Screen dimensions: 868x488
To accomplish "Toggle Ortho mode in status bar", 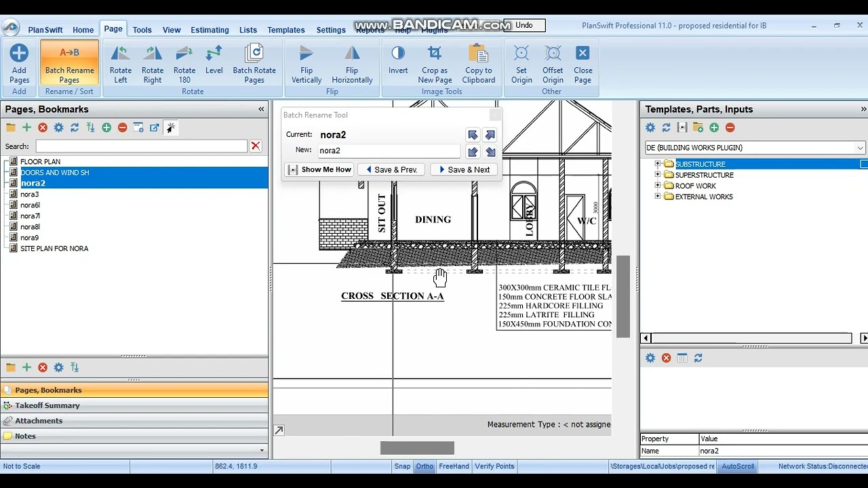I will [x=425, y=466].
